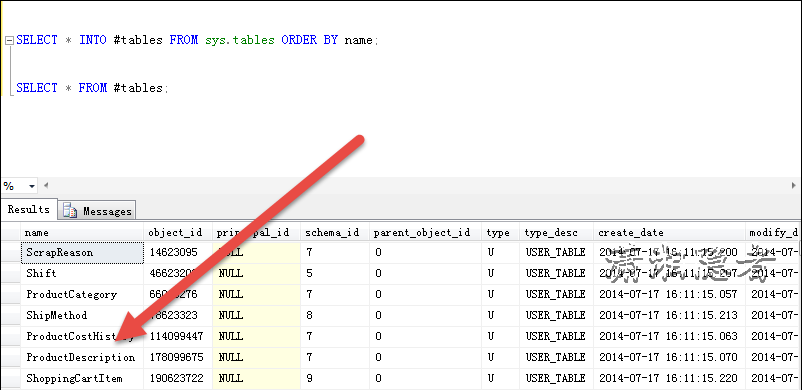
Task: Select the ShipMethod name cell
Action: [x=82, y=316]
